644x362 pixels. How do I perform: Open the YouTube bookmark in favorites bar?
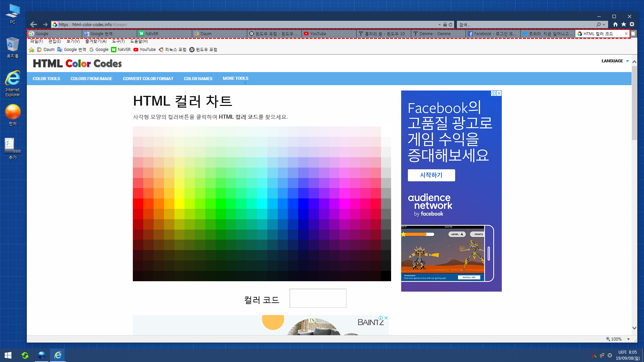point(145,50)
